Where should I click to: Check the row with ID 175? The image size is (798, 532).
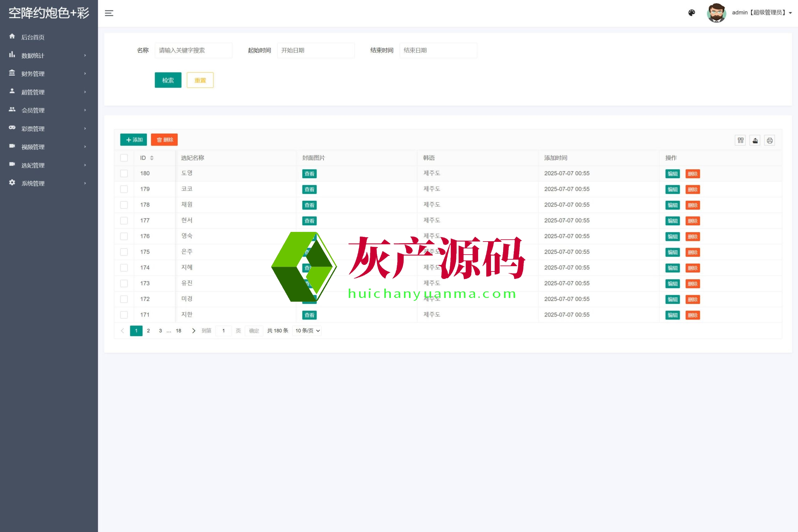pyautogui.click(x=124, y=252)
